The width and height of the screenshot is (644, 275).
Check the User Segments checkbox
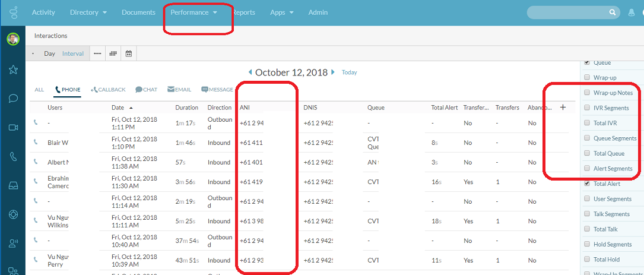[x=587, y=198]
